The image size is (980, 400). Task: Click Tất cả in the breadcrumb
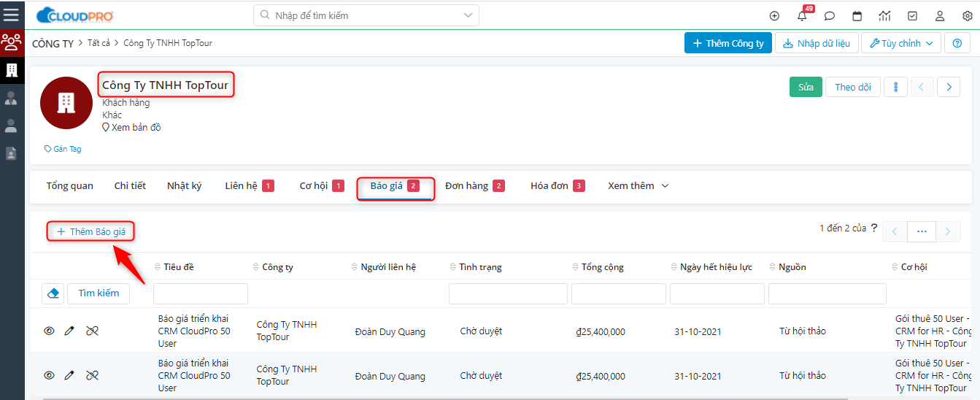[99, 43]
